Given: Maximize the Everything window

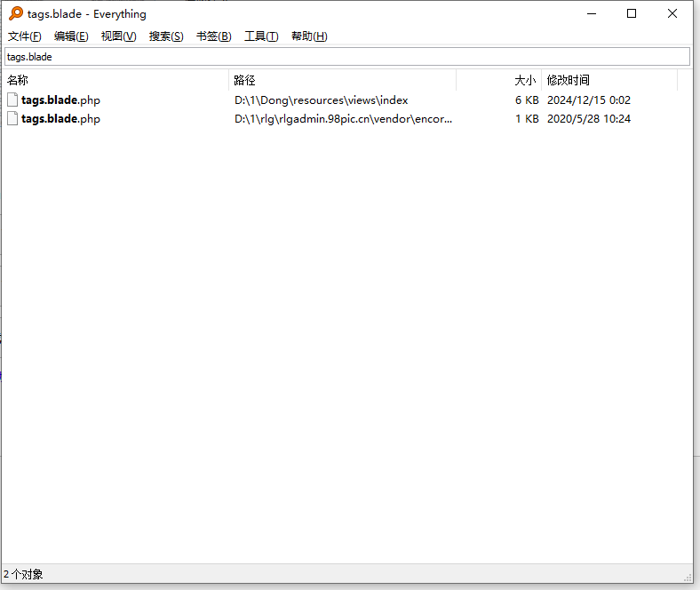Looking at the screenshot, I should click(x=632, y=14).
